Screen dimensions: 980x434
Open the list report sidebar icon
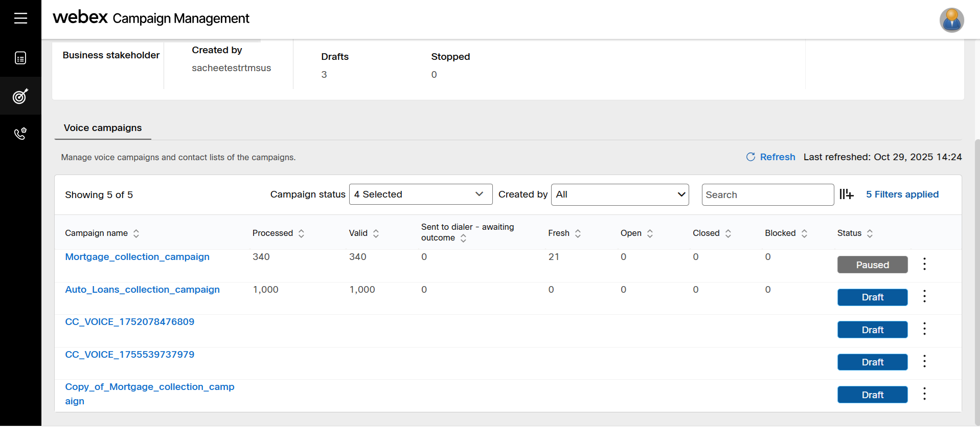[20, 58]
